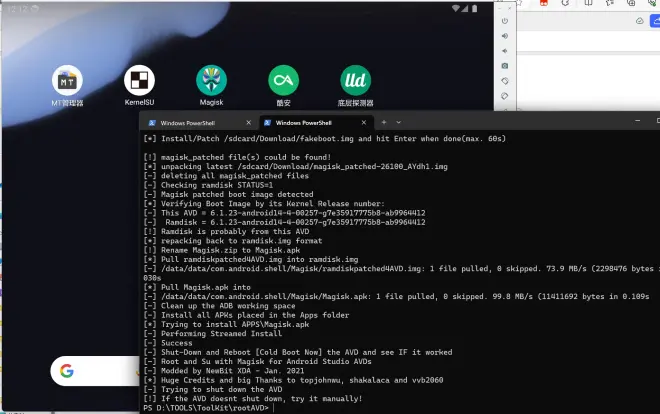Tap the Google search bar on home screen
The image size is (660, 414).
[x=96, y=371]
